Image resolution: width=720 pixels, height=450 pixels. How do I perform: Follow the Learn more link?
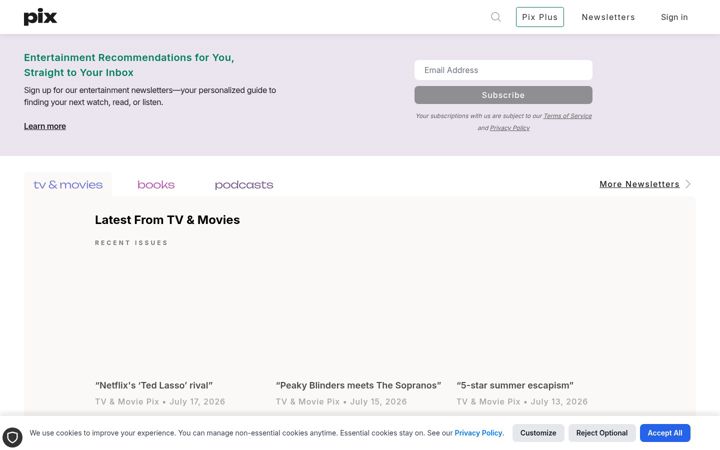45,126
